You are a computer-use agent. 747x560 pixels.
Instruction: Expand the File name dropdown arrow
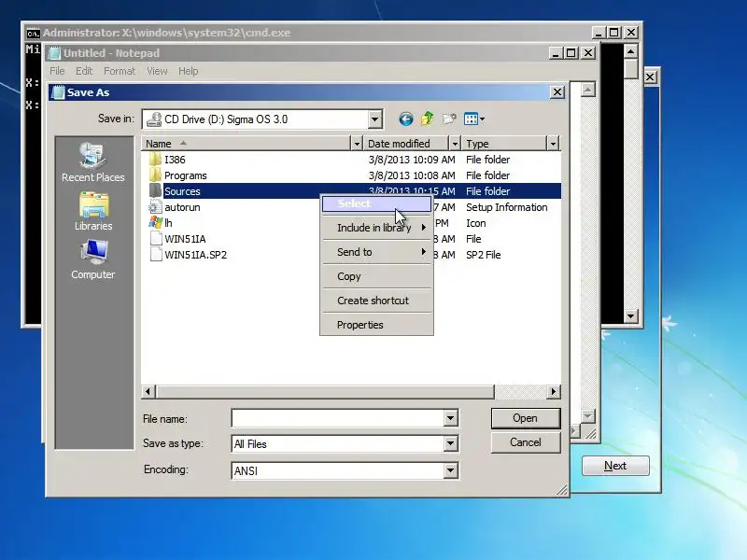click(x=450, y=418)
